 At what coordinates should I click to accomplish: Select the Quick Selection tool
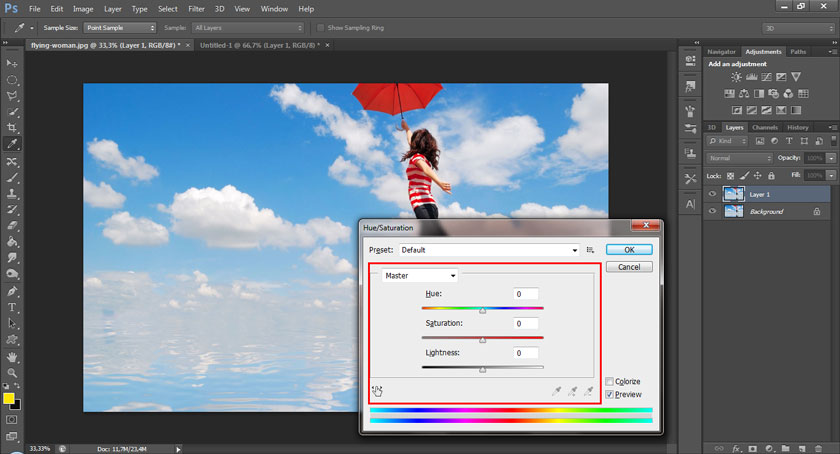pyautogui.click(x=12, y=112)
